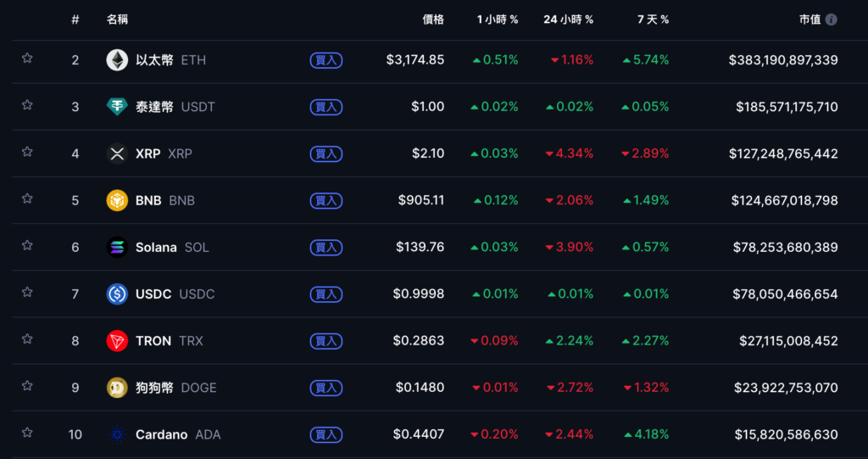The image size is (868, 459).
Task: Sort by the # rank column header
Action: point(75,20)
